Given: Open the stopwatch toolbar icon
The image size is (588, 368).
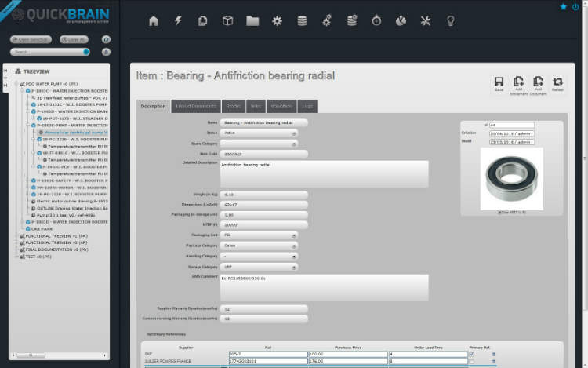Looking at the screenshot, I should 376,20.
